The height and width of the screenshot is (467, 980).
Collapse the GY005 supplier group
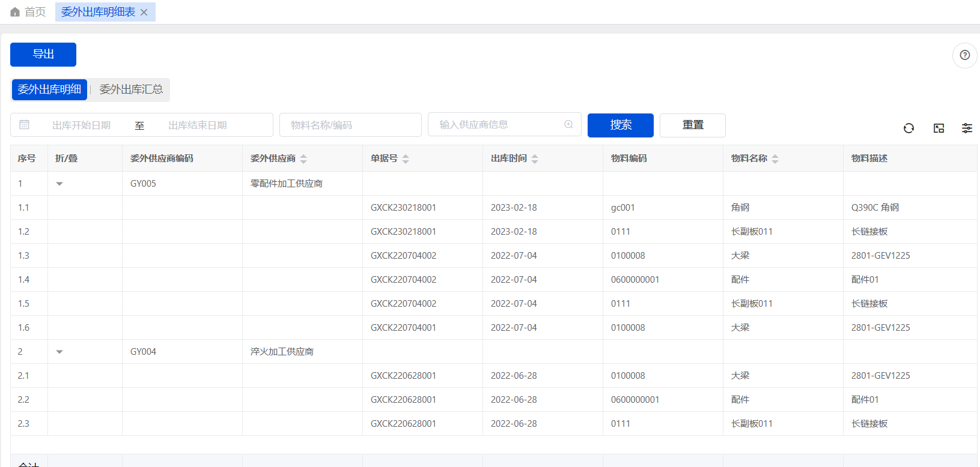pos(59,184)
